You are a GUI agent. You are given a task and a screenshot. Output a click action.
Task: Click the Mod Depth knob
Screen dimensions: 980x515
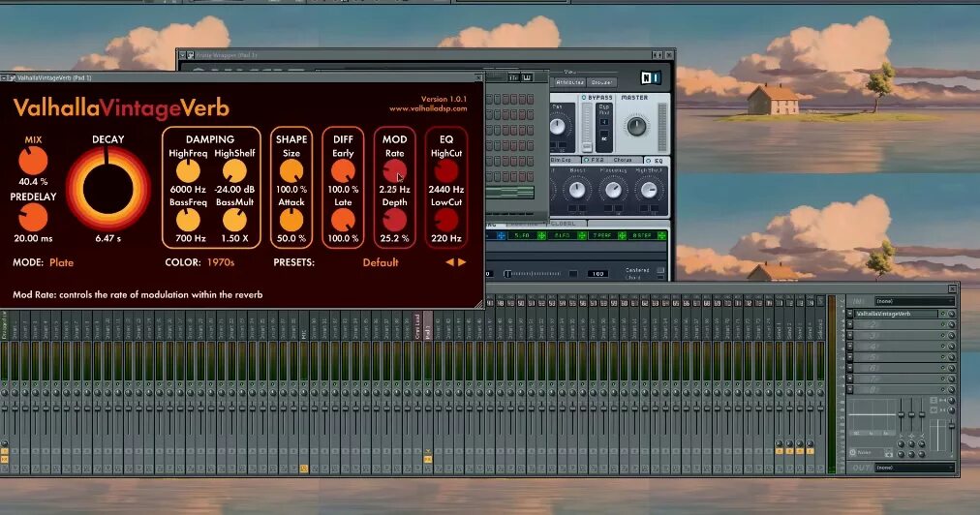(394, 220)
